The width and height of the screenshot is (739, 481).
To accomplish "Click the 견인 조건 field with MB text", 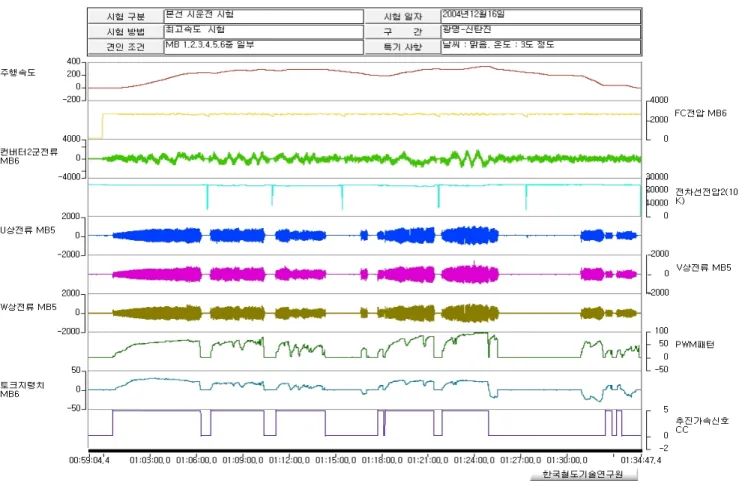I will coord(263,47).
